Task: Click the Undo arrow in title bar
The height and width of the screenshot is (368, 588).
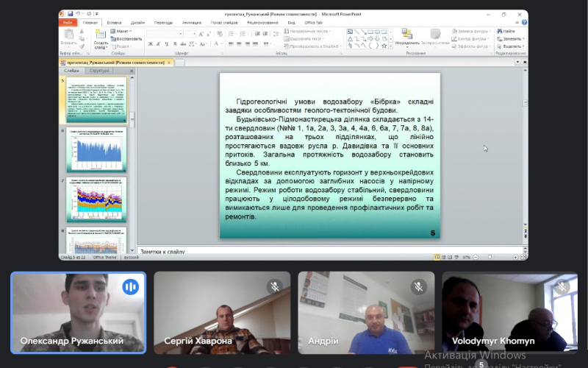Action: click(78, 14)
